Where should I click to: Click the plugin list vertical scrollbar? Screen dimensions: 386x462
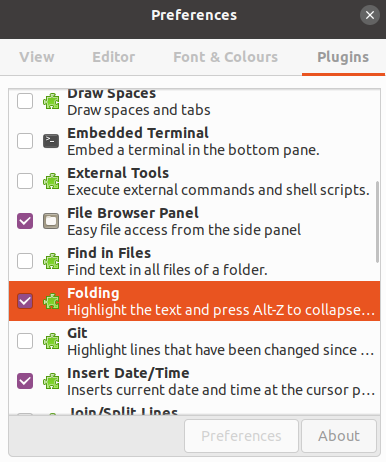coord(377,222)
